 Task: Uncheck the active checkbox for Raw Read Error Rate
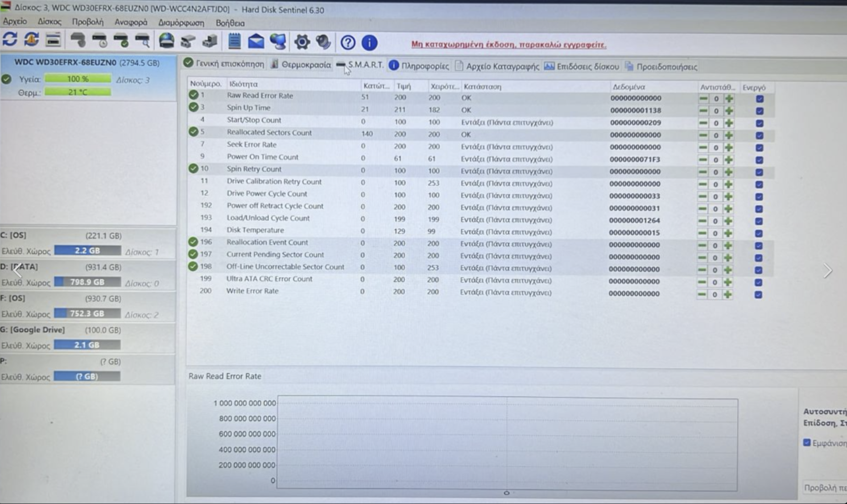(x=759, y=99)
